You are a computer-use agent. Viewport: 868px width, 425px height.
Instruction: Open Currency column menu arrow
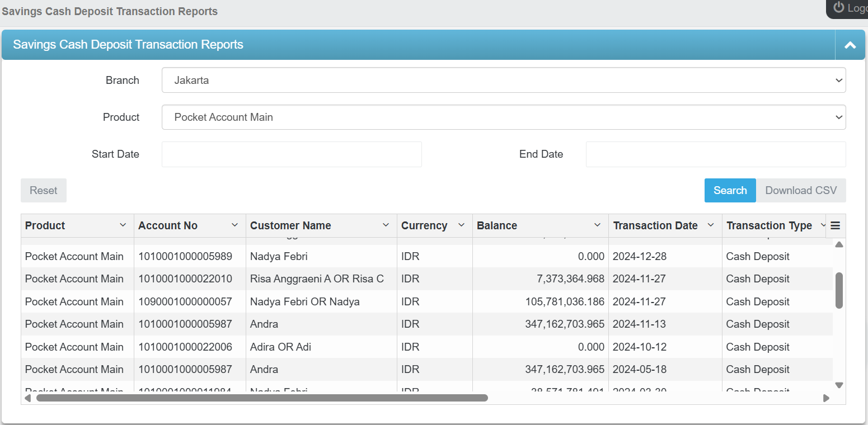[461, 225]
